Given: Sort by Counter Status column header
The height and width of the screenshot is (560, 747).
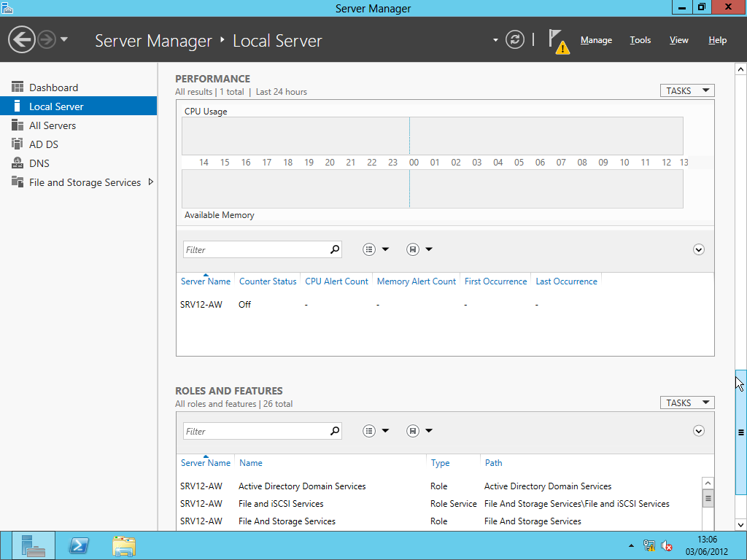Looking at the screenshot, I should 268,281.
